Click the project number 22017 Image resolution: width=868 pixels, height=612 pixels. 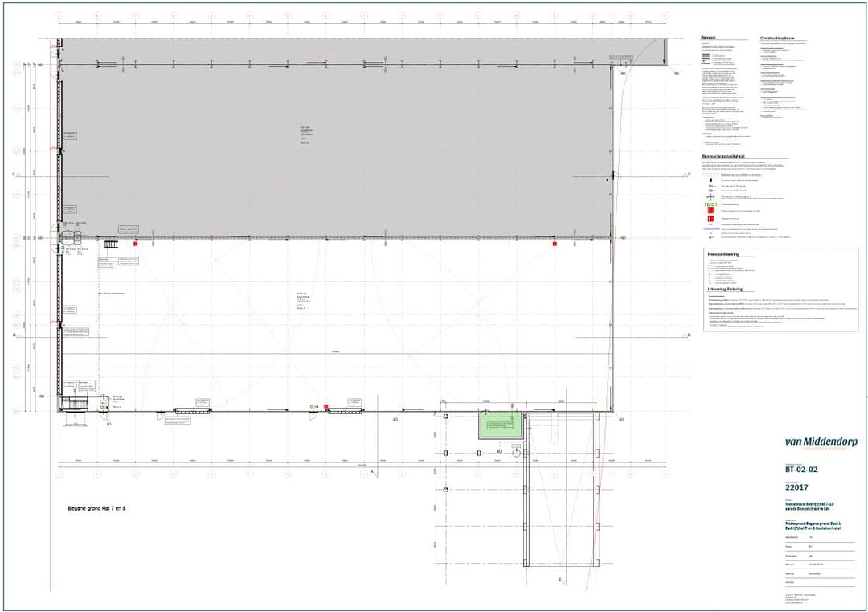797,487
